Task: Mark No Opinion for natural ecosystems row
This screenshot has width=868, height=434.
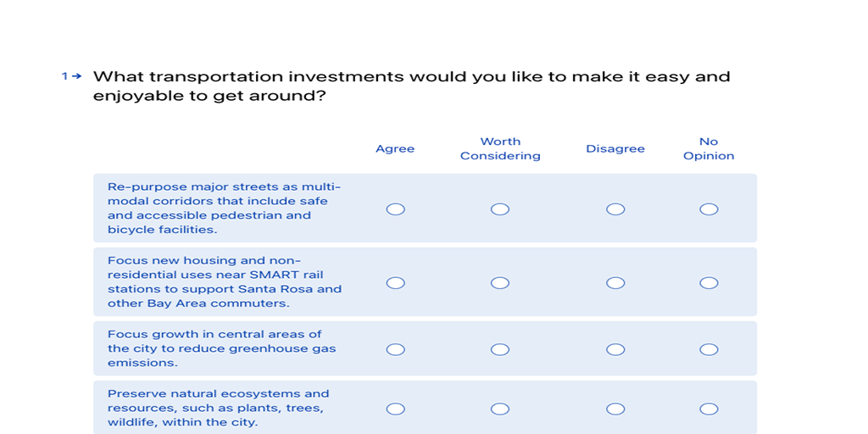Action: pos(709,409)
